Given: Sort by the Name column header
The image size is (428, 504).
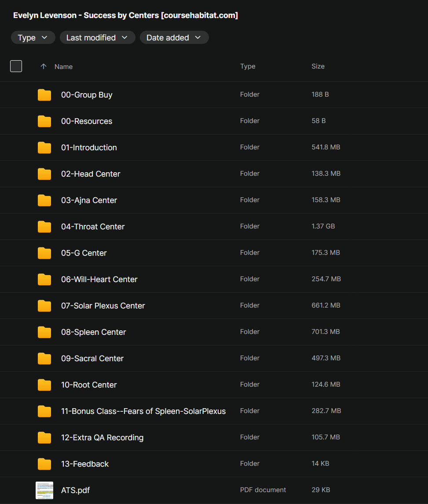Looking at the screenshot, I should (63, 67).
